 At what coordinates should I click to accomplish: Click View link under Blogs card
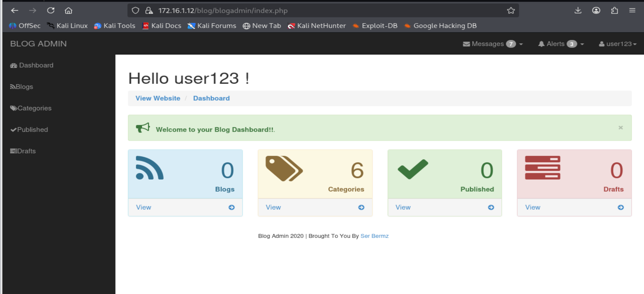[x=143, y=207]
